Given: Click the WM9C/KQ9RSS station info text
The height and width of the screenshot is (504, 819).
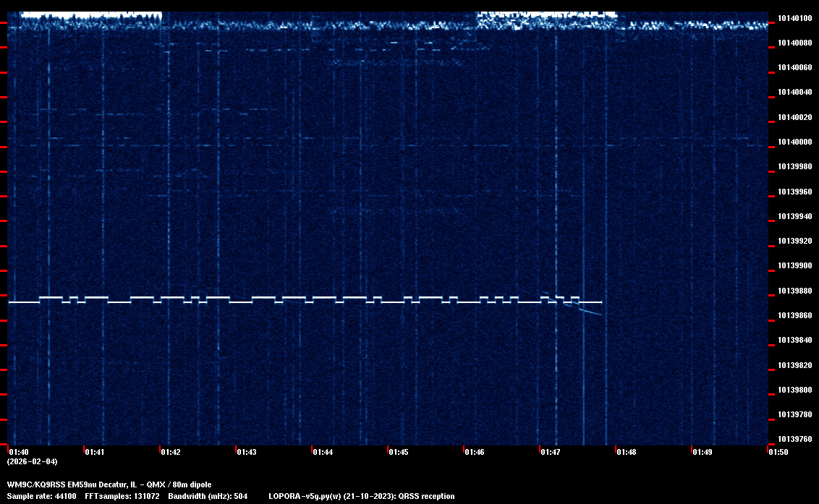Looking at the screenshot, I should [x=109, y=484].
